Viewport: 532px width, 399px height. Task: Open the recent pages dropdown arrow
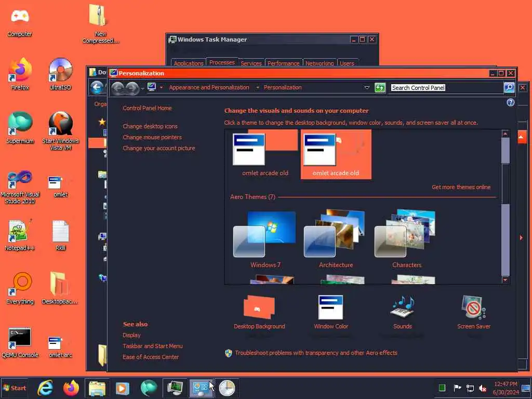(x=142, y=88)
